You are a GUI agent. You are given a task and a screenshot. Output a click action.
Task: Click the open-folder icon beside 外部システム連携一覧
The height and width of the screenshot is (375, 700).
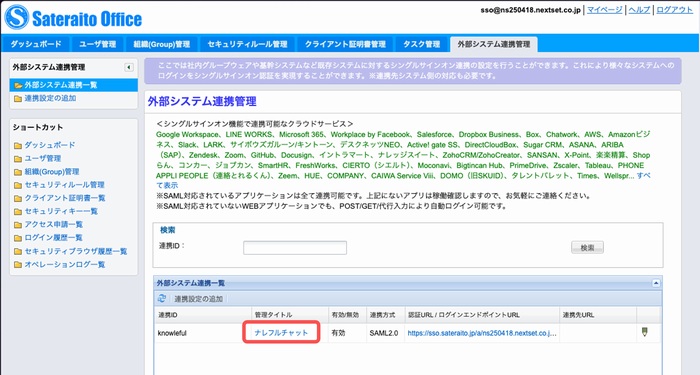(x=18, y=85)
